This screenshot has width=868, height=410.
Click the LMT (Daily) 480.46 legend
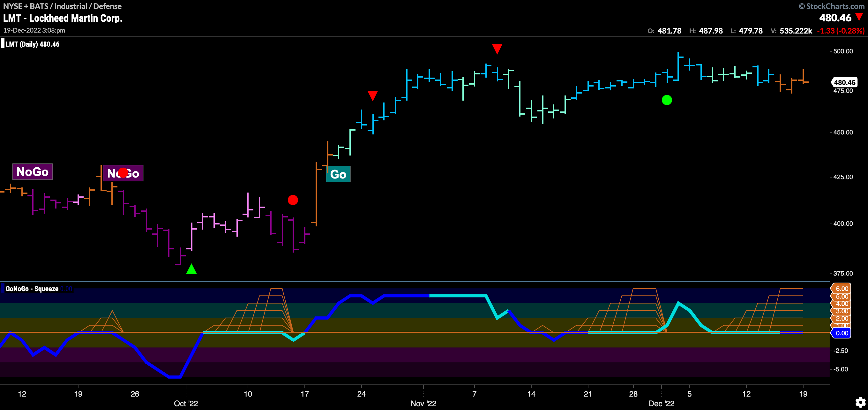click(32, 44)
